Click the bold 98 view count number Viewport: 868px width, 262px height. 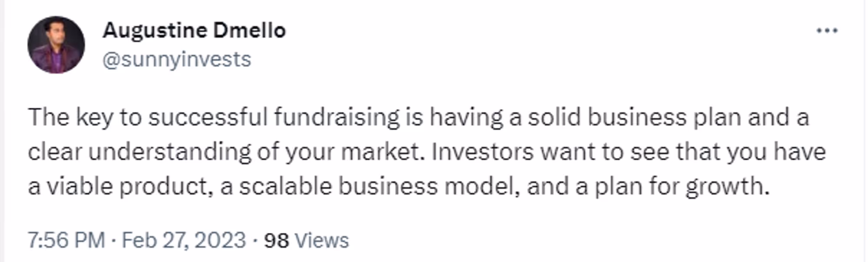276,240
